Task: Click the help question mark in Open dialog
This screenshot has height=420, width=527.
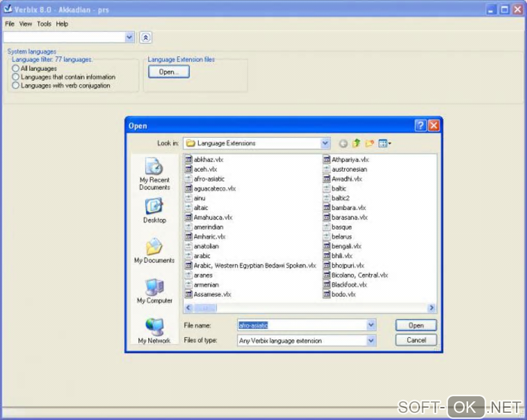Action: (420, 126)
